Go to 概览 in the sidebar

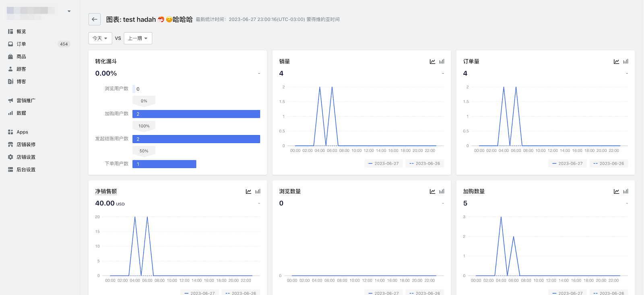click(21, 31)
